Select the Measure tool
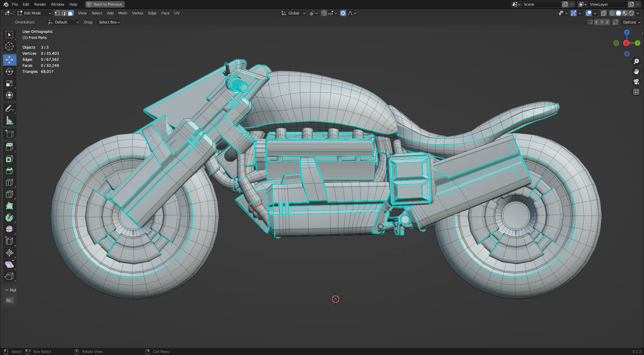644x355 pixels. coord(9,121)
